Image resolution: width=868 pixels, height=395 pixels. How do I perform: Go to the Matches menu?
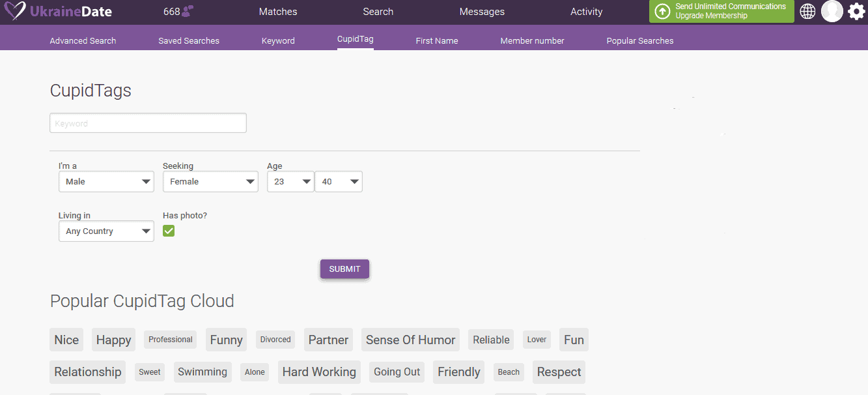[x=278, y=12]
